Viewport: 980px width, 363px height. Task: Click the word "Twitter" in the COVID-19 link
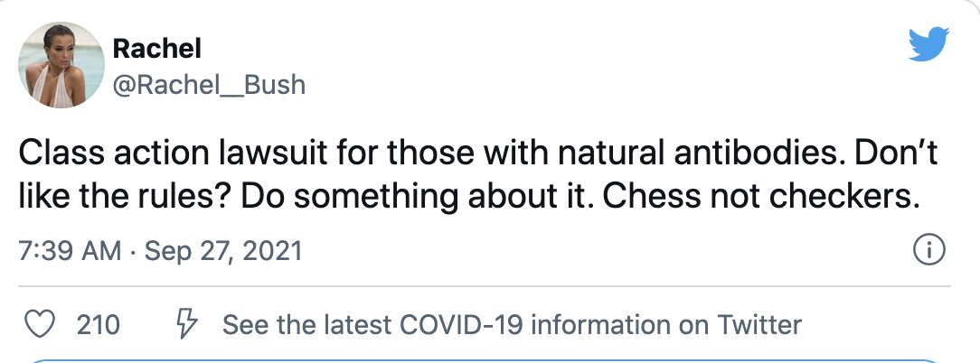(x=759, y=324)
